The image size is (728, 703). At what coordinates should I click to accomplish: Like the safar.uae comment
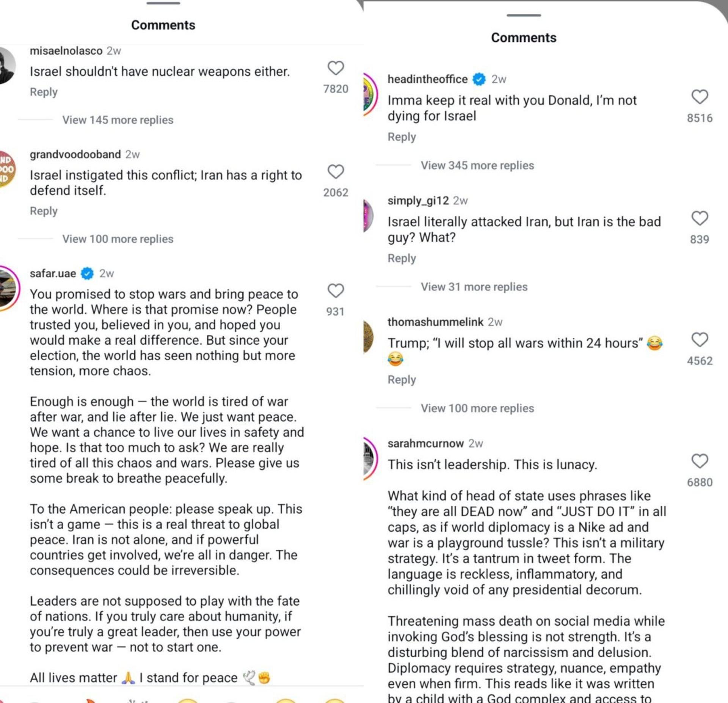[336, 291]
